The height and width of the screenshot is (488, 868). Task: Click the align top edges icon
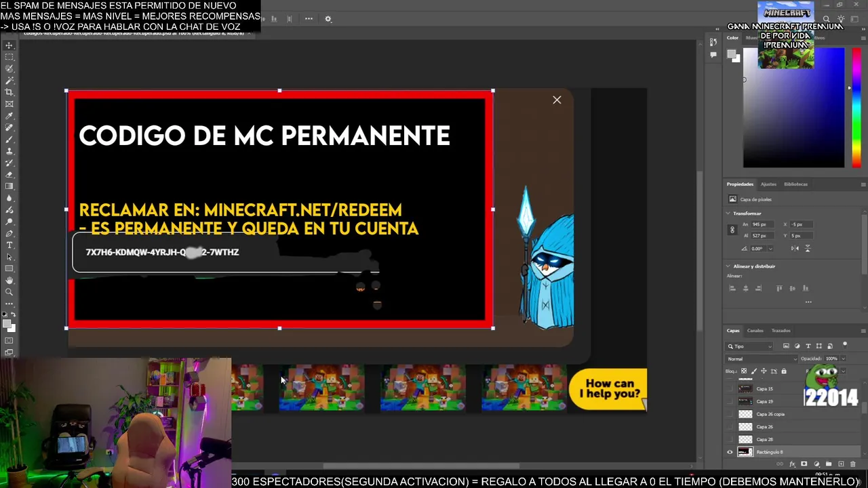[x=779, y=288]
